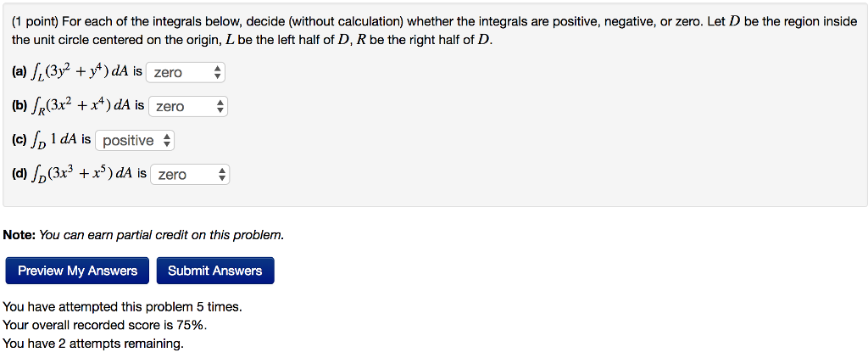868x358 pixels.
Task: Click the up-down arrows on part (d) selector
Action: pos(222,174)
